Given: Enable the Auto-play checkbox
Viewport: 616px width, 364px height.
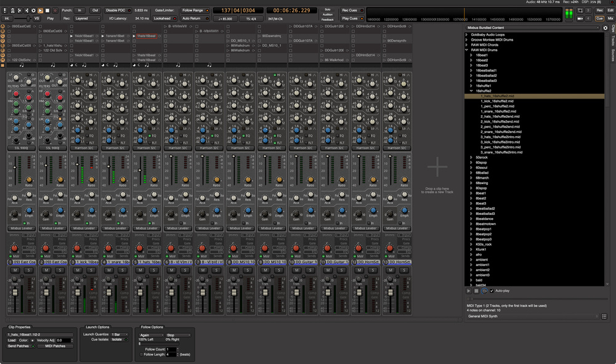Looking at the screenshot, I should (x=491, y=291).
